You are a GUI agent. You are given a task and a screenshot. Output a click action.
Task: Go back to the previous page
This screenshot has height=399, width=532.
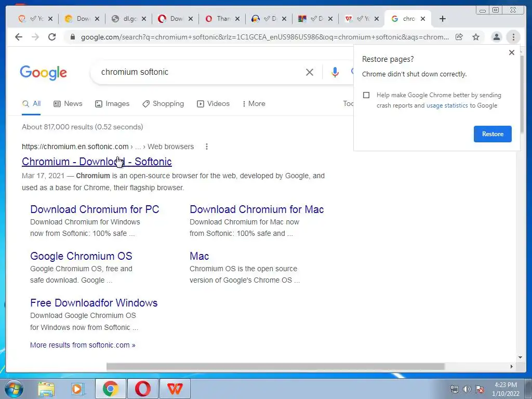(x=19, y=37)
